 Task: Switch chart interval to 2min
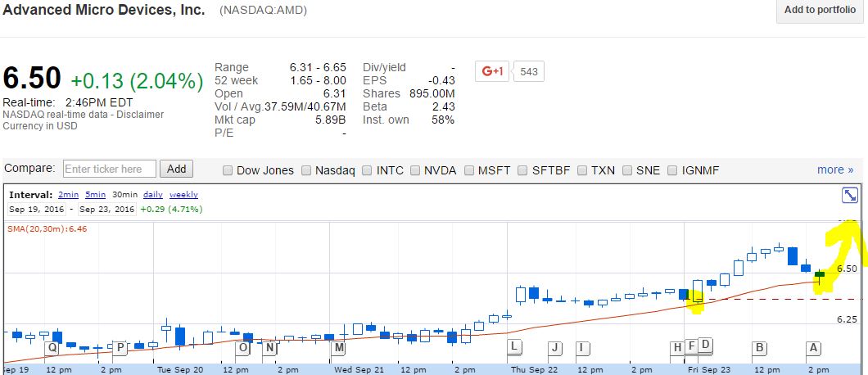pyautogui.click(x=69, y=195)
